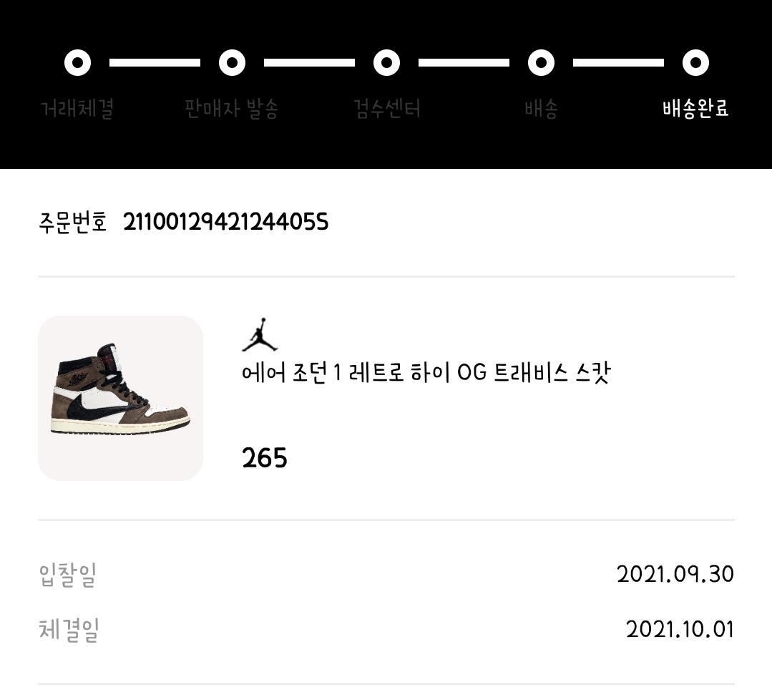This screenshot has width=772, height=700.
Task: Click the 배송 step circle
Action: click(541, 63)
